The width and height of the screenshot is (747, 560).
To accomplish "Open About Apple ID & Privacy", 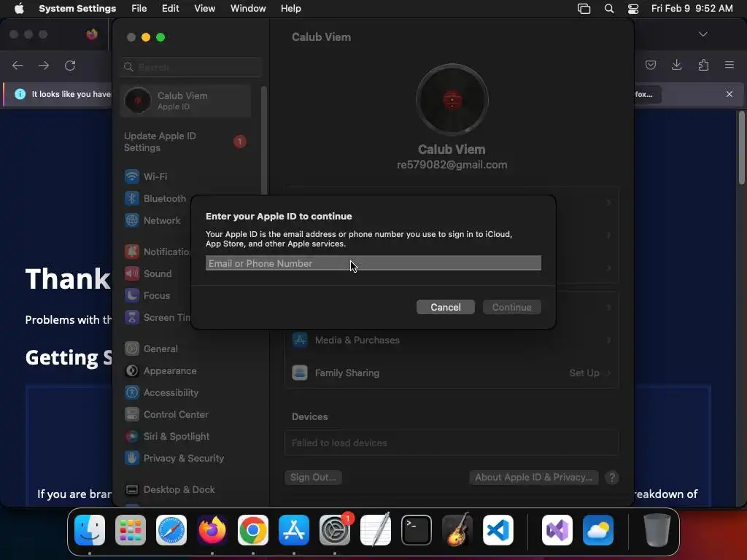I will click(x=533, y=477).
